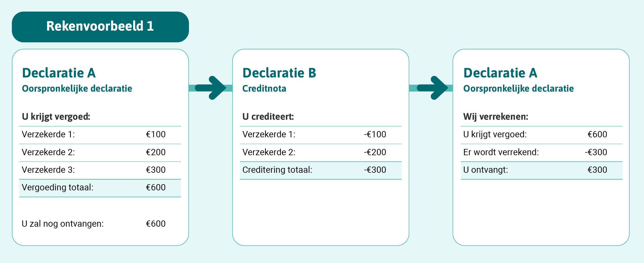Click the Verzekerde 3 row label

pos(48,170)
